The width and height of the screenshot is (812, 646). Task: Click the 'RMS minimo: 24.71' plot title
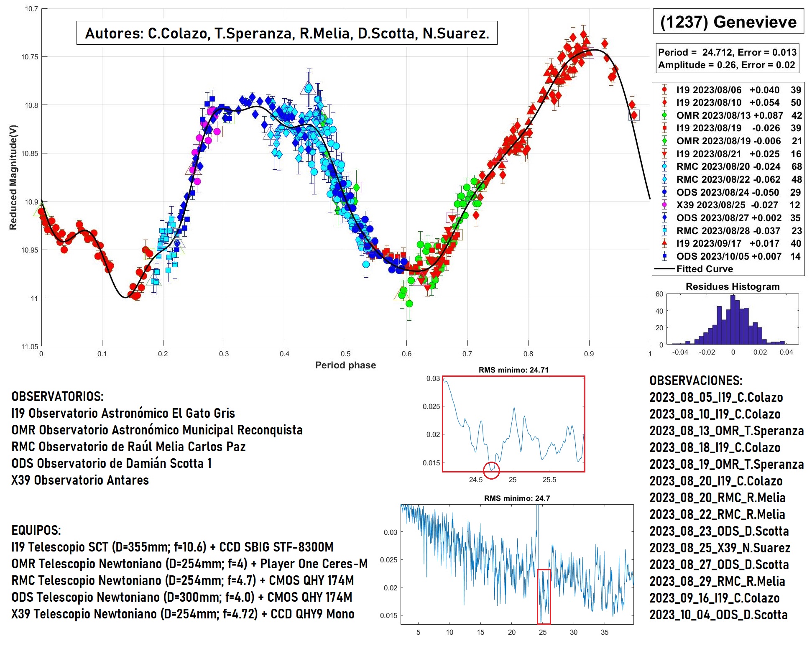513,370
